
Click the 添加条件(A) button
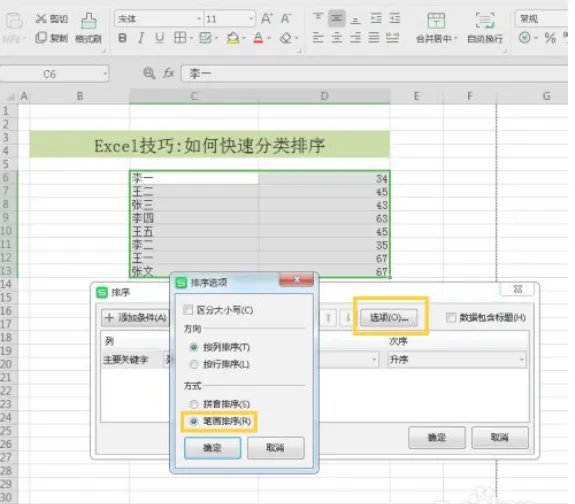[x=136, y=318]
